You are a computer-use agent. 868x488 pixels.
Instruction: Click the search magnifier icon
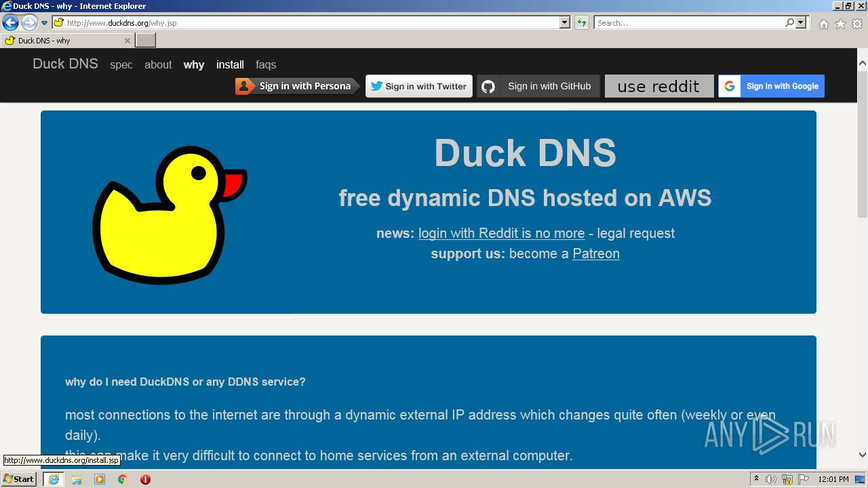(789, 22)
